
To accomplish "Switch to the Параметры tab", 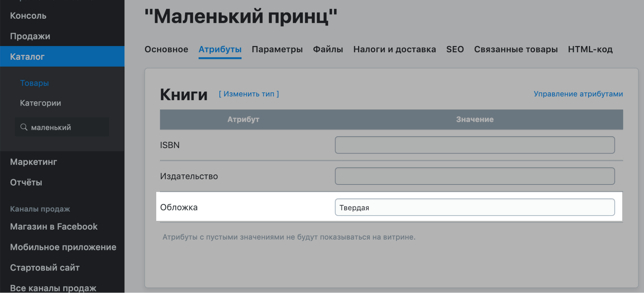I will click(x=277, y=49).
